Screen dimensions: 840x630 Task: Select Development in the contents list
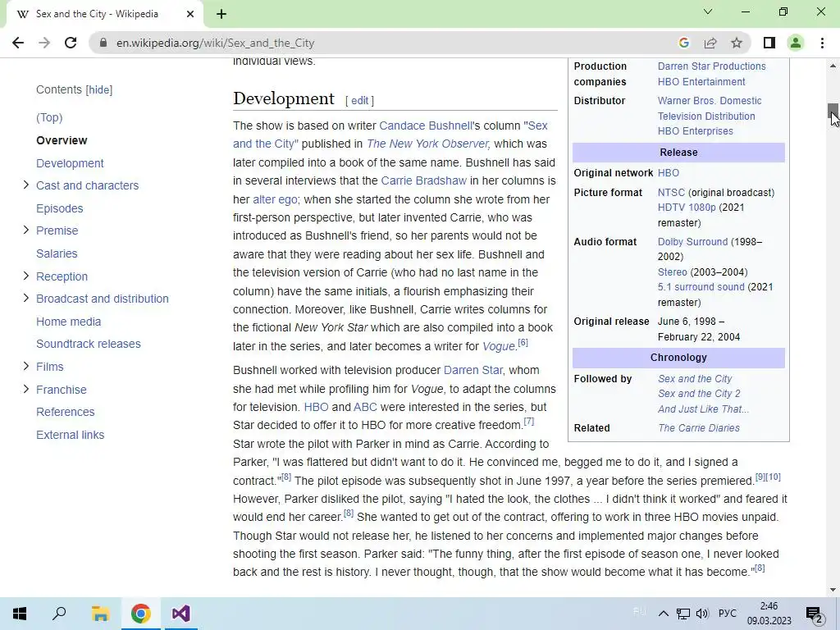coord(70,163)
